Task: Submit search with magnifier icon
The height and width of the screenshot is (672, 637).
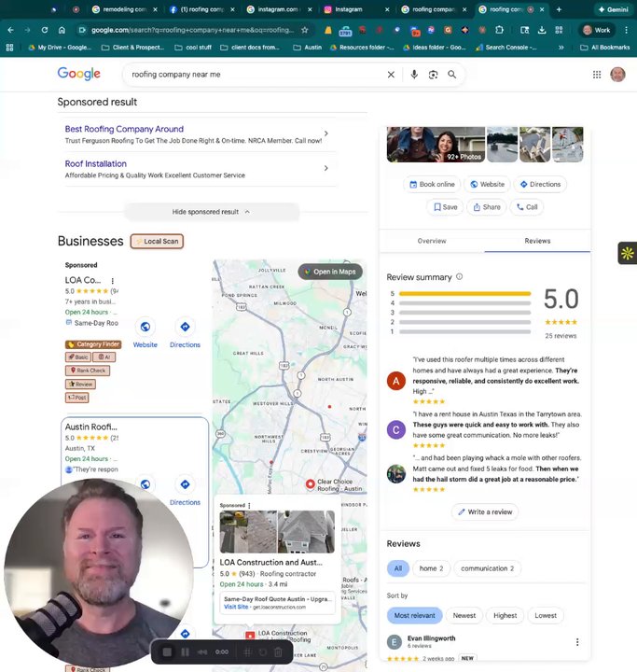Action: click(x=452, y=75)
